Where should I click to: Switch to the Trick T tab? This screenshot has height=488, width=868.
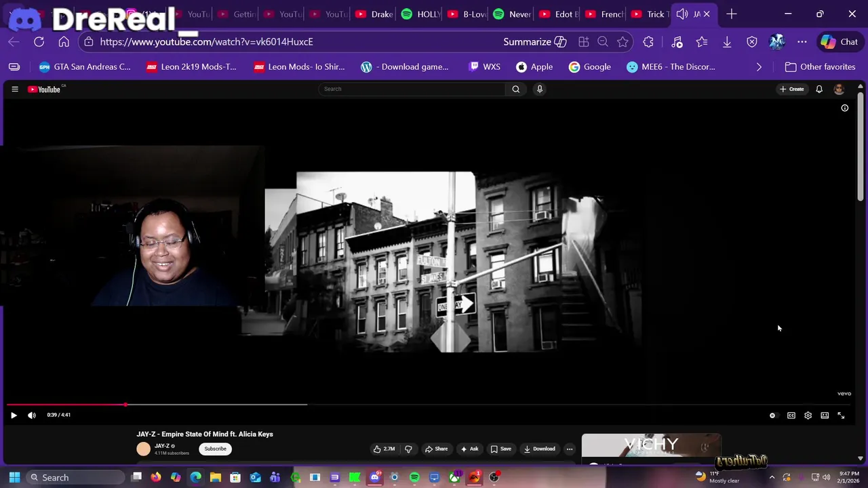click(650, 14)
